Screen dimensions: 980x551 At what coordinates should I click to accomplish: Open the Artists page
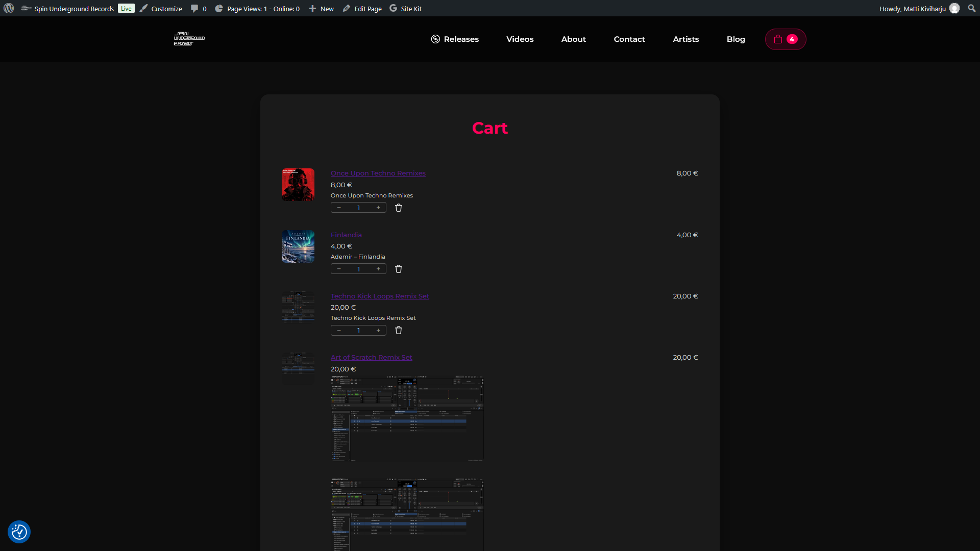coord(686,39)
